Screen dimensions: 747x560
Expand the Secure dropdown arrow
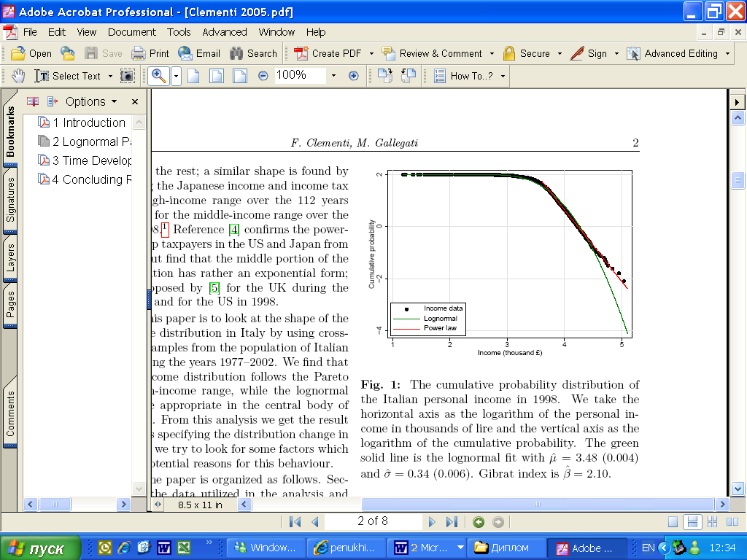560,53
